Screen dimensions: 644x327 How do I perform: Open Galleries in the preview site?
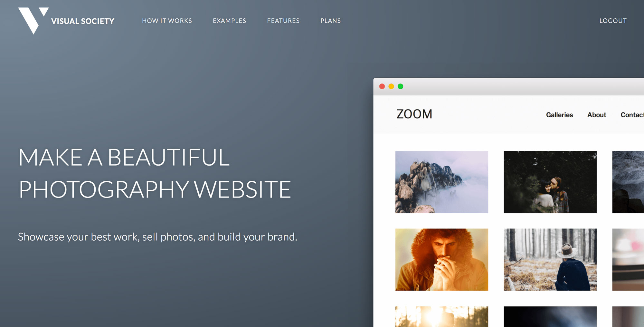[559, 115]
